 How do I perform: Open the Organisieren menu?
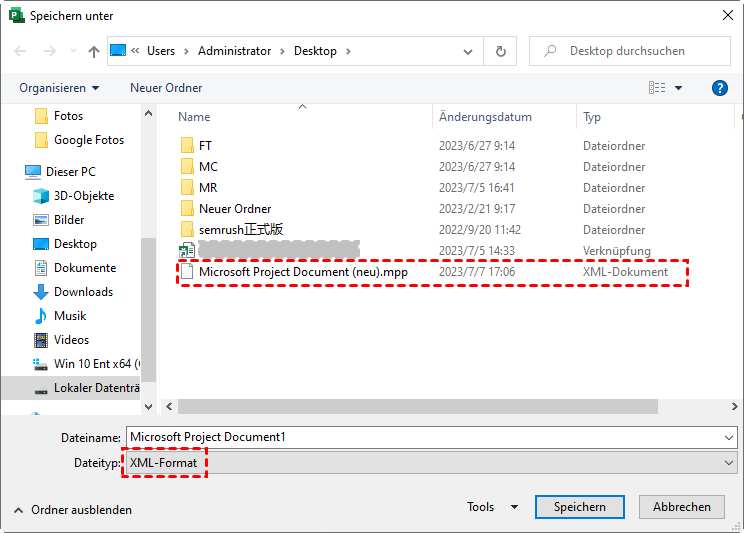pos(59,88)
